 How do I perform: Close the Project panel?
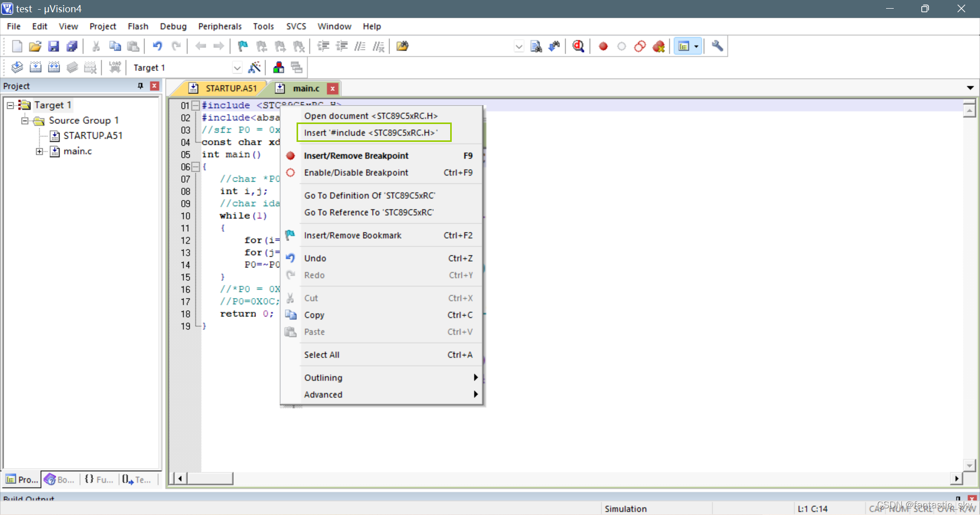(155, 86)
